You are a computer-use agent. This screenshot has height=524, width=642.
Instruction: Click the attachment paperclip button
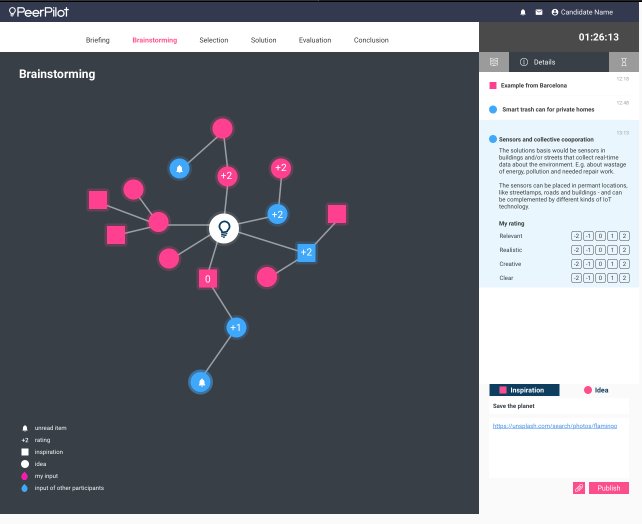coord(579,488)
